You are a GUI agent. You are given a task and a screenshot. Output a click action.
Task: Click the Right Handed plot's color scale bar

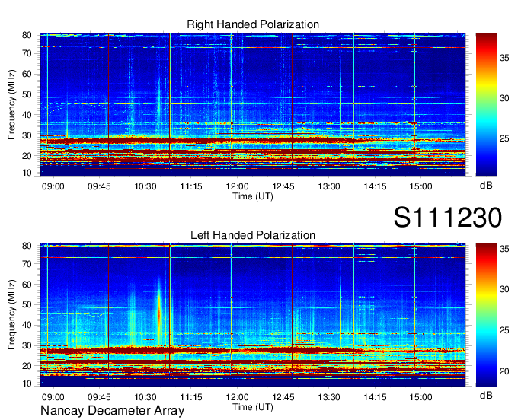tap(486, 104)
